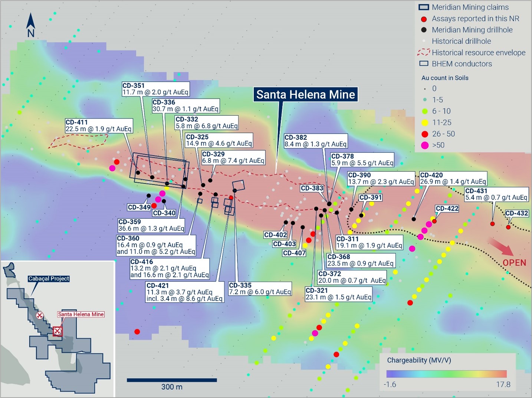Click the CD-432 label
This screenshot has width=532, height=398.
pyautogui.click(x=517, y=213)
